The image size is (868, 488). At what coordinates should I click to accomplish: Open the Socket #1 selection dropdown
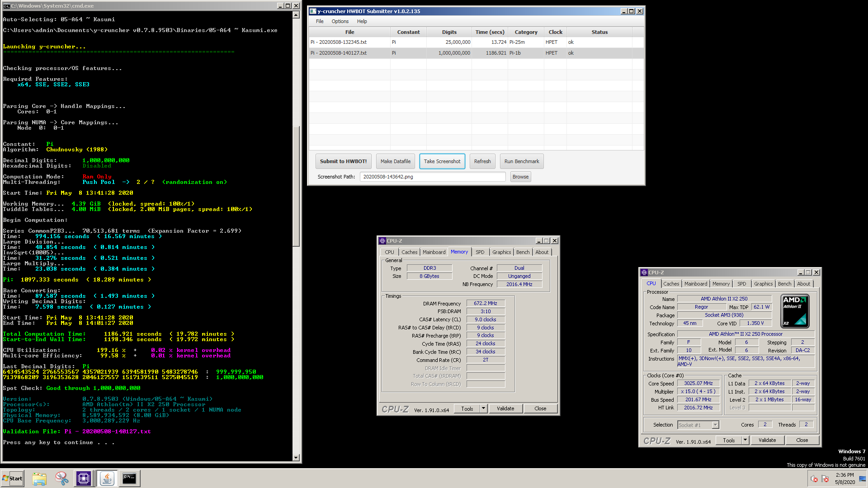715,425
